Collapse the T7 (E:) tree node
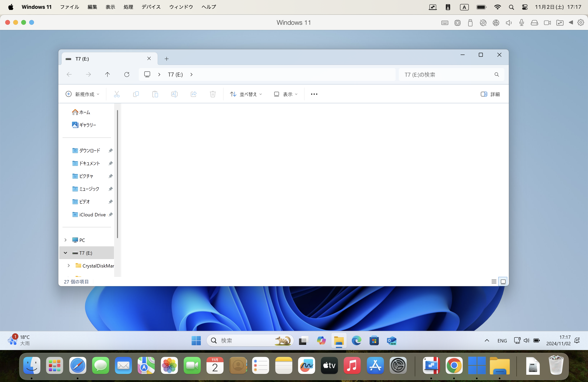588x382 pixels. tap(65, 253)
